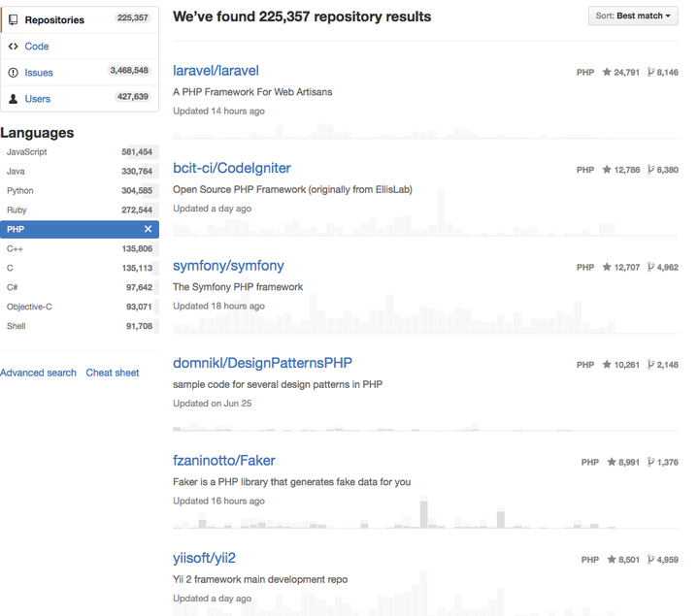Remove PHP language filter with X
Image resolution: width=699 pixels, height=616 pixels.
[x=149, y=229]
